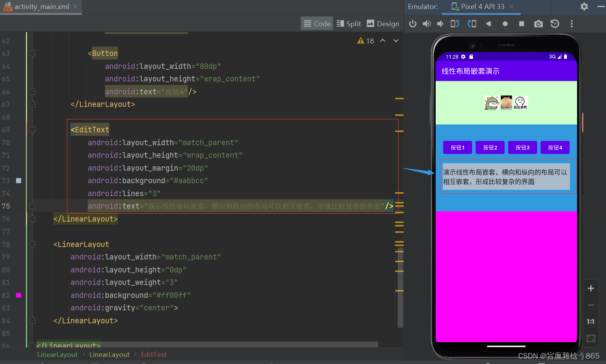Viewport: 606px width, 364px height.
Task: Tap the dinosaur image in the emulator
Action: 492,103
